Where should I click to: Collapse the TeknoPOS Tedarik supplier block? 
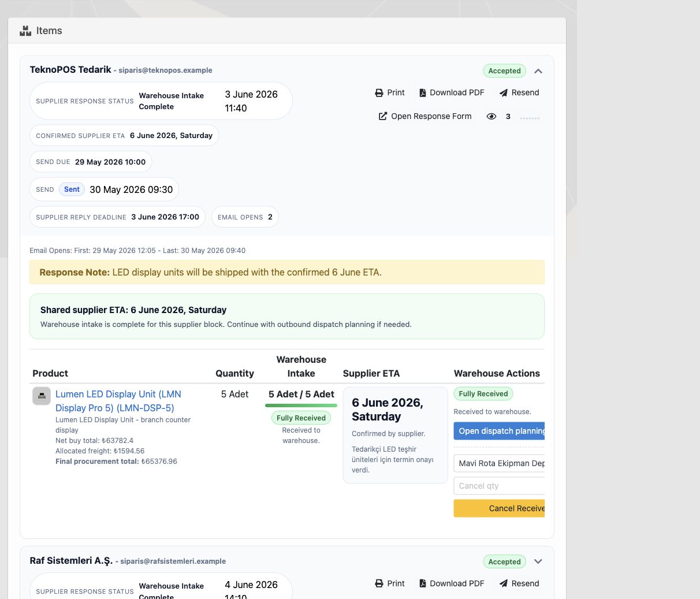(538, 71)
